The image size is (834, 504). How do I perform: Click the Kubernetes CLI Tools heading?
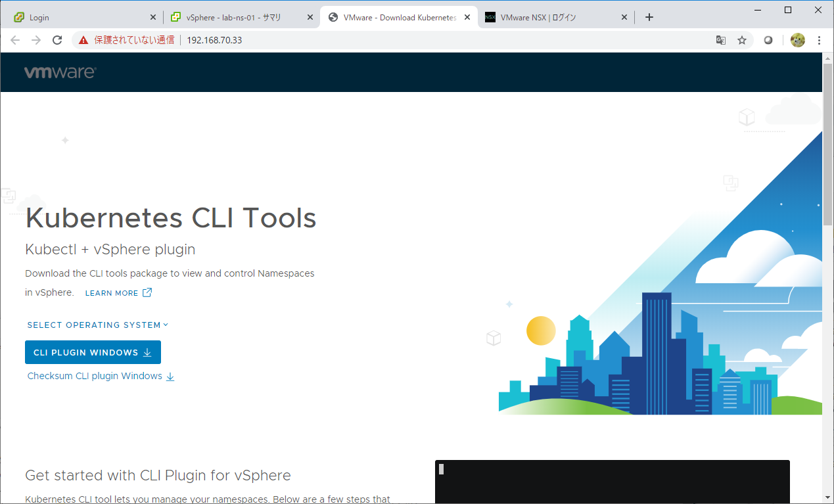click(x=171, y=218)
